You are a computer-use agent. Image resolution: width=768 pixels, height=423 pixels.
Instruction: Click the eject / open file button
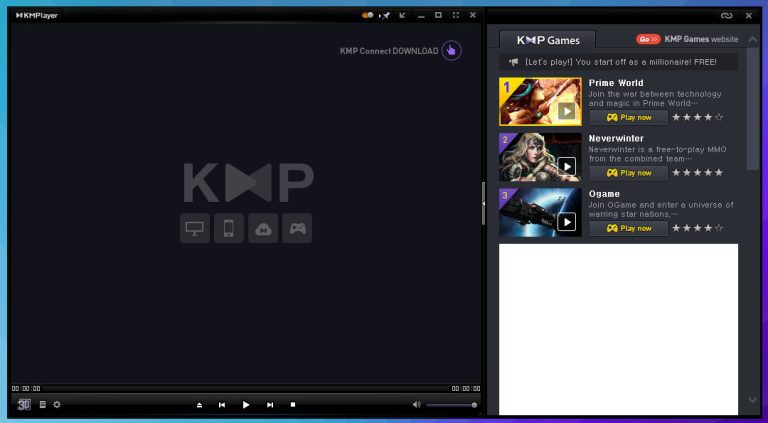pyautogui.click(x=199, y=405)
